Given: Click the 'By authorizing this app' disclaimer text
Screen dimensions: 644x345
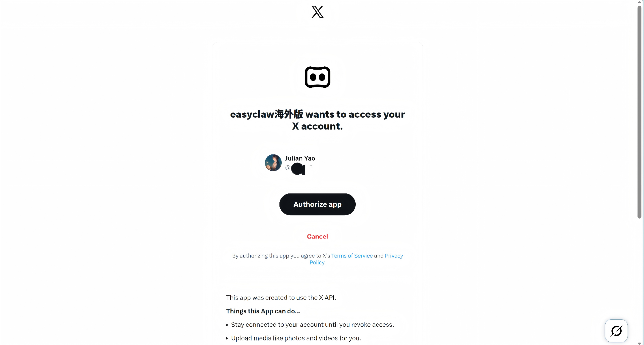Looking at the screenshot, I should pos(318,259).
